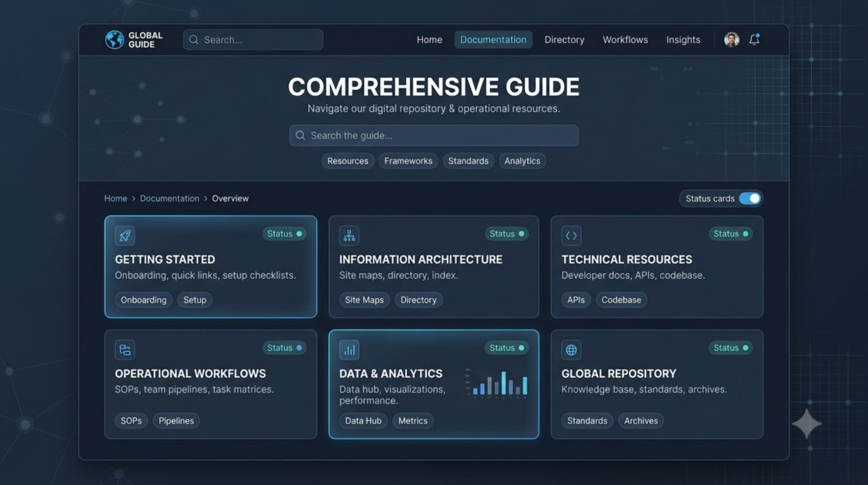Open the Directory nav tab
The image size is (868, 485).
click(x=564, y=40)
